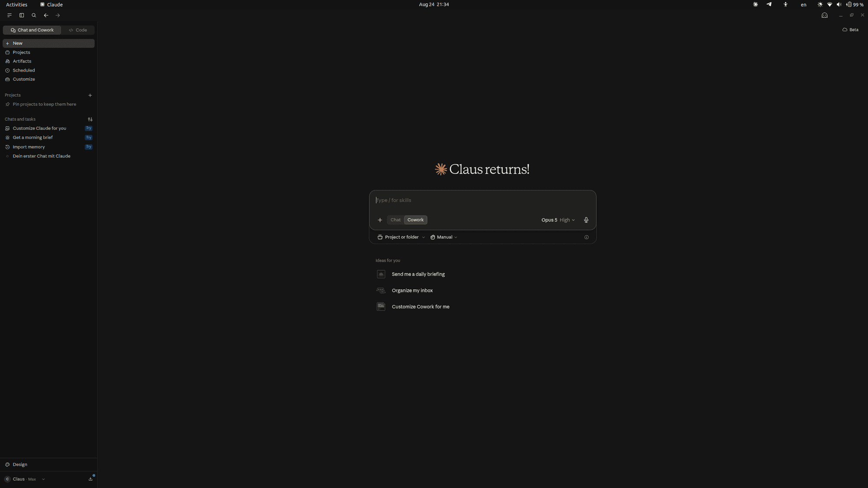Open the Dein erster Chat mit Claude chat
868x488 pixels.
[x=49, y=156]
